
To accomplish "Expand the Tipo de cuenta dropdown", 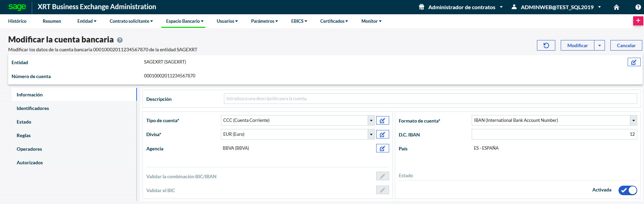I will click(371, 120).
